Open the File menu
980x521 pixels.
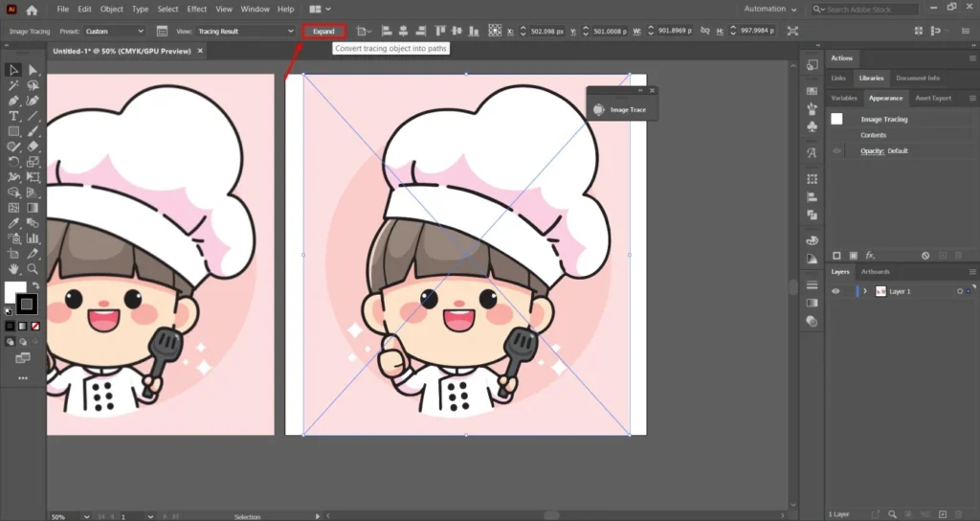pyautogui.click(x=62, y=10)
